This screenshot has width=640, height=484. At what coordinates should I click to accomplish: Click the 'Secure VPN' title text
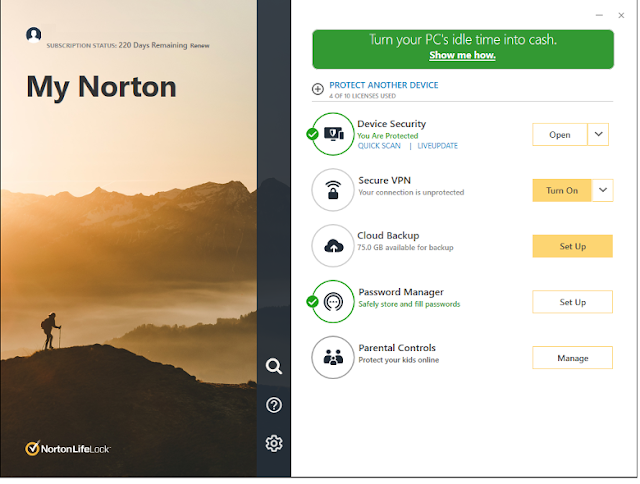(384, 180)
